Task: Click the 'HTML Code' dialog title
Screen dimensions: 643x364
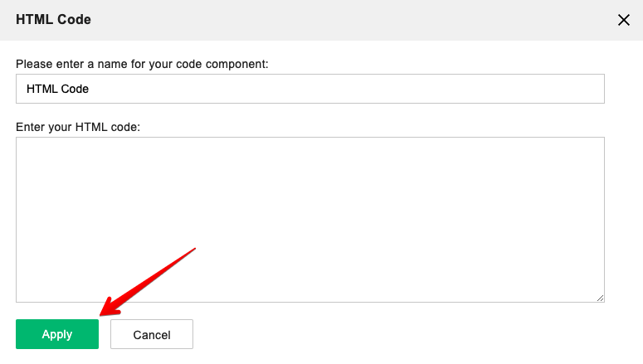Action: click(53, 20)
